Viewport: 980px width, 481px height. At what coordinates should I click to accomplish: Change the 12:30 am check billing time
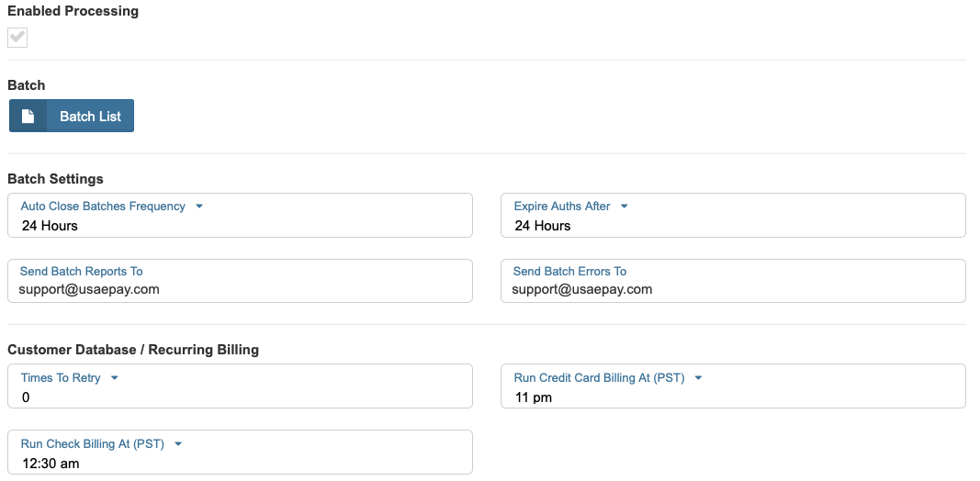click(x=240, y=464)
